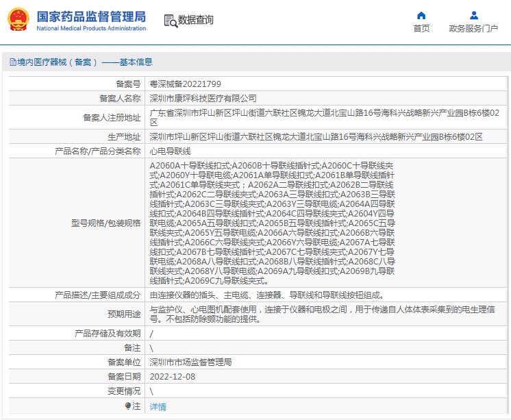Image resolution: width=511 pixels, height=420 pixels.
Task: Click the 备案号 row label
Action: (128, 84)
